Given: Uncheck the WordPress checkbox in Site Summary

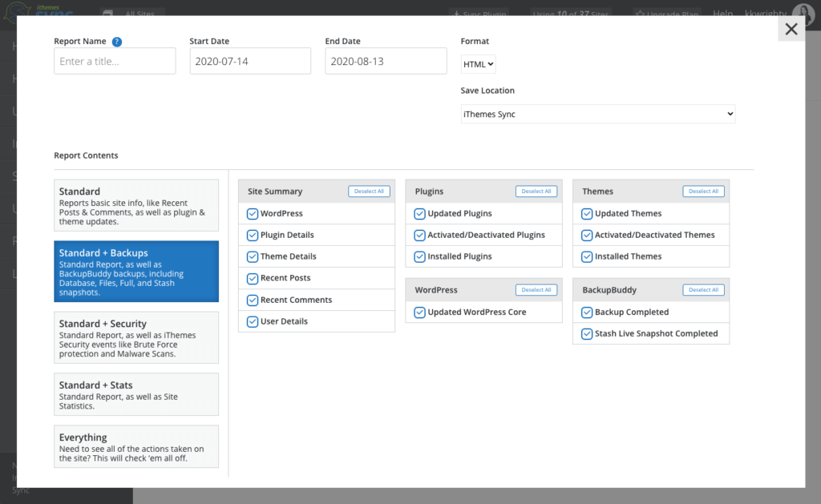Looking at the screenshot, I should (253, 213).
